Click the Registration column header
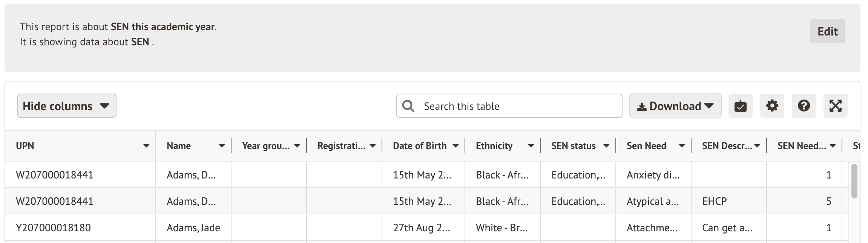The height and width of the screenshot is (243, 868). 341,146
